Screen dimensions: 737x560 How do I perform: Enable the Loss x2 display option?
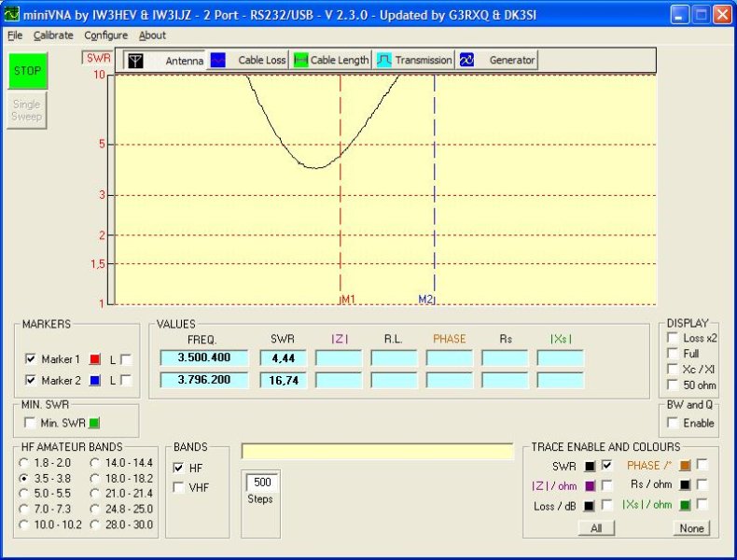(x=673, y=338)
